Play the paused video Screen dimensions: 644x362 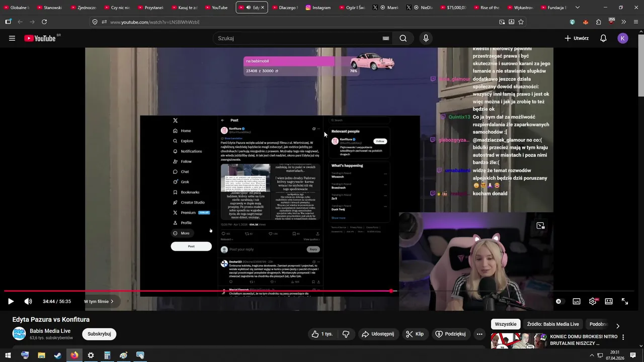tap(11, 301)
